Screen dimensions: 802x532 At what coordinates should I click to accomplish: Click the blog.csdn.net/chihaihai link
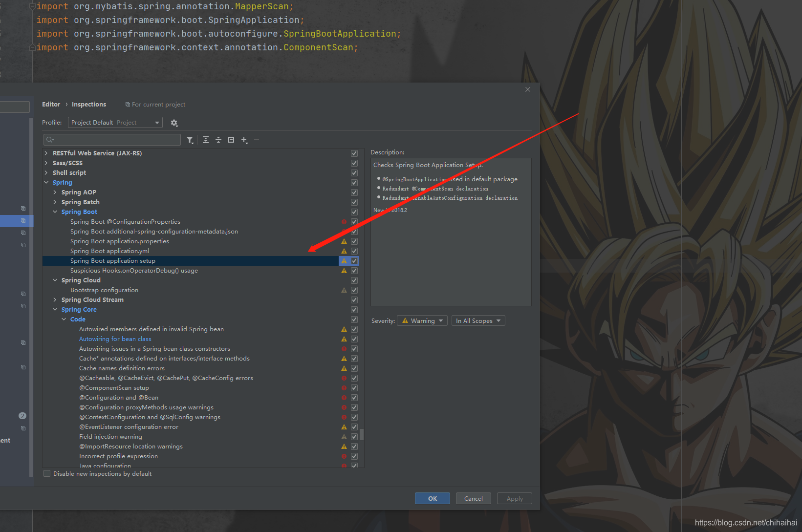746,523
